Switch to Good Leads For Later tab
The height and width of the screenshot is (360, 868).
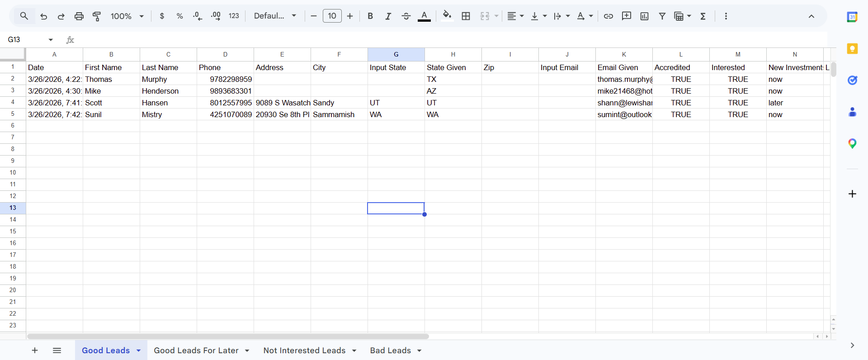196,351
